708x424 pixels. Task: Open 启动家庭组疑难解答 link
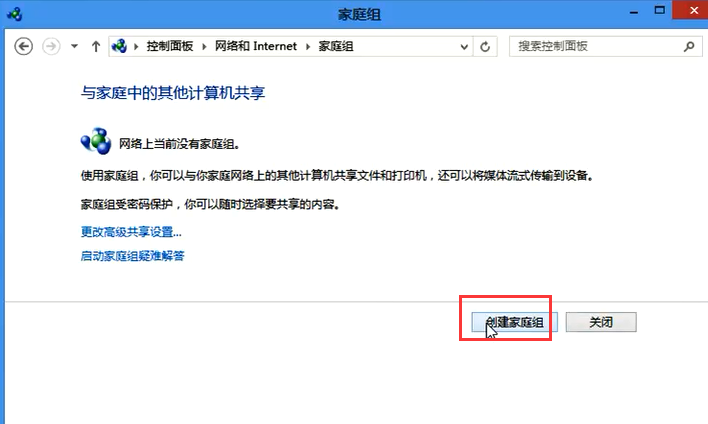[132, 256]
